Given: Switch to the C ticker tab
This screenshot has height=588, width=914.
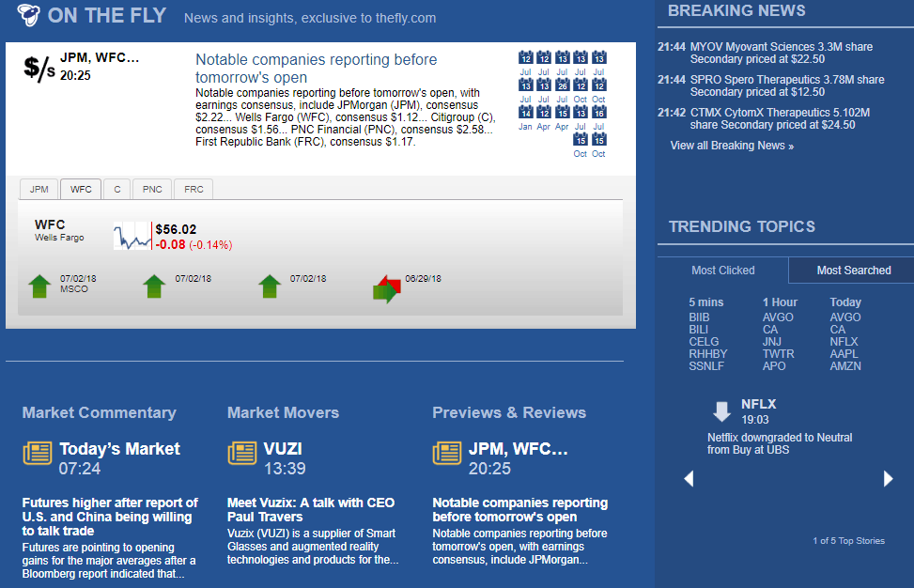Looking at the screenshot, I should pyautogui.click(x=117, y=190).
